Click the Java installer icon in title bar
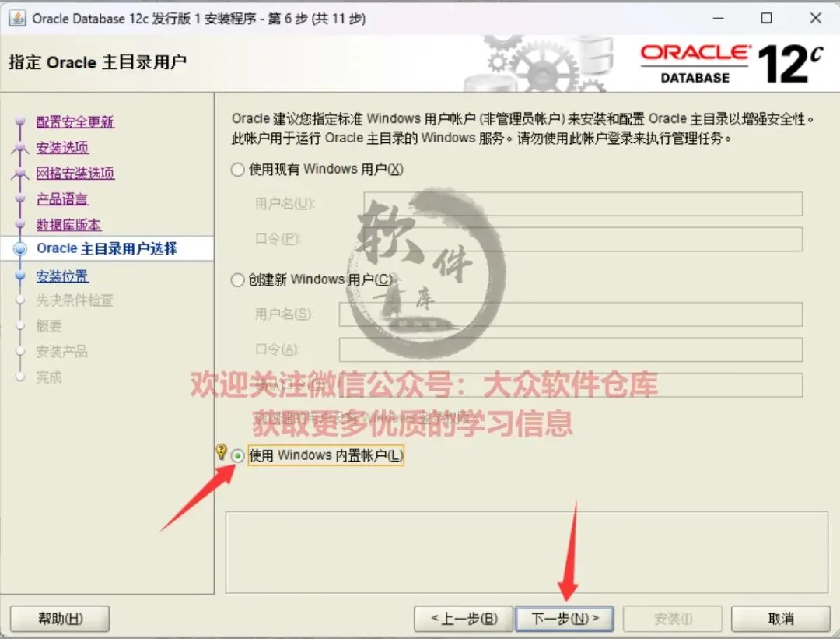This screenshot has width=840, height=639. [17, 18]
